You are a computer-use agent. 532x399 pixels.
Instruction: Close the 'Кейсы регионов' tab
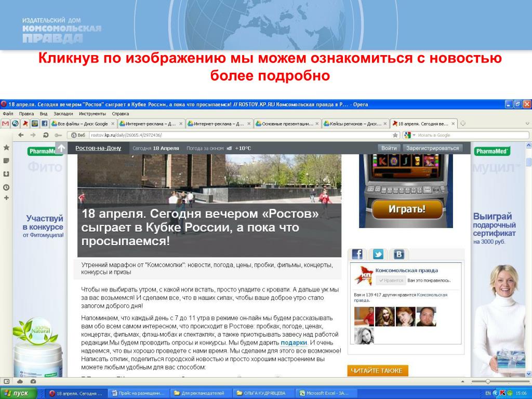[x=385, y=124]
